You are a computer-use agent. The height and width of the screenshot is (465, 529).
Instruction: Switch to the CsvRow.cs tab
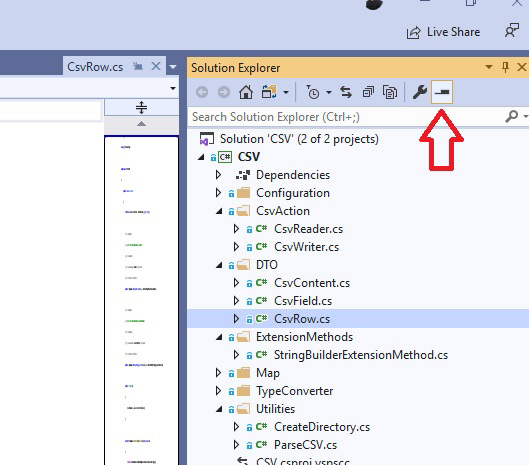[95, 67]
